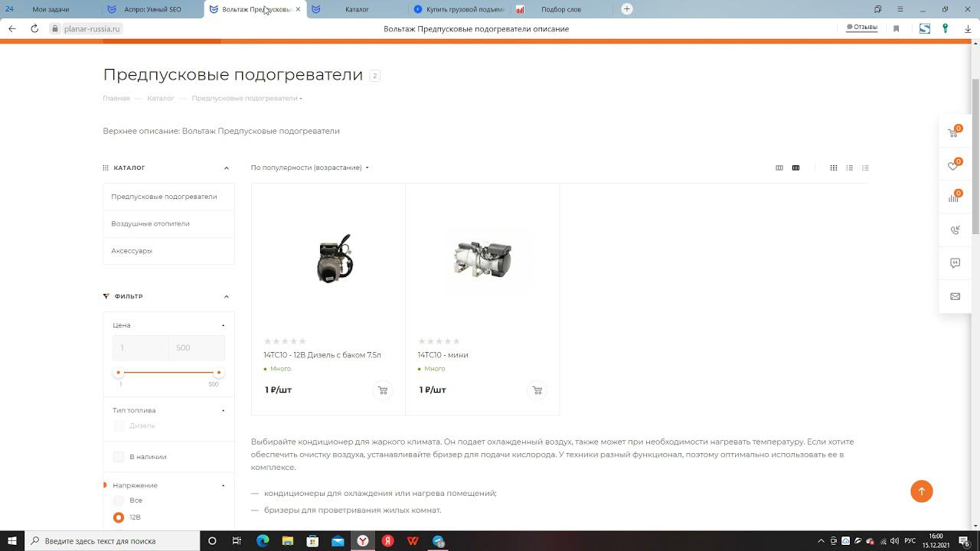980x551 pixels.
Task: Open Воздушные отопители category link
Action: (x=150, y=223)
